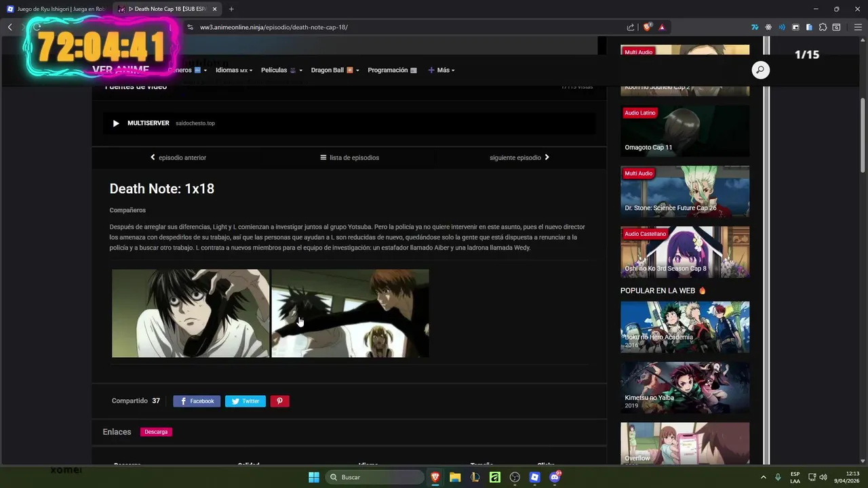Open the site search magnifier button
Image resolution: width=868 pixels, height=488 pixels.
[761, 70]
